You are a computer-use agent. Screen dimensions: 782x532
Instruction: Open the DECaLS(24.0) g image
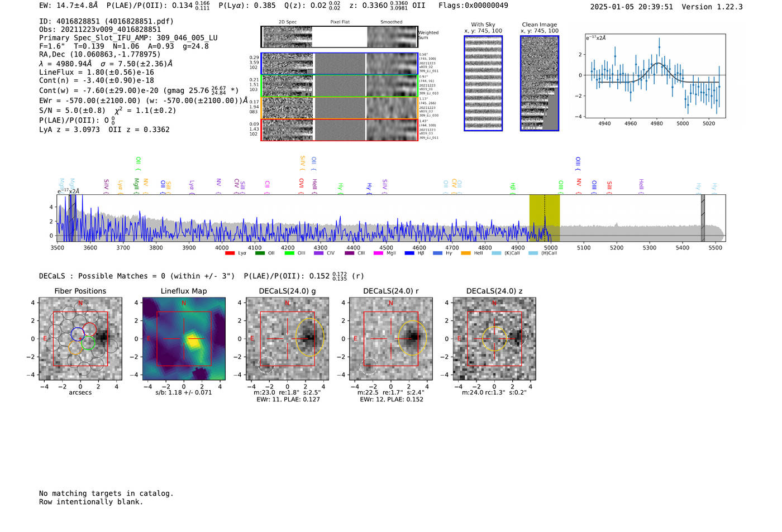click(x=287, y=338)
